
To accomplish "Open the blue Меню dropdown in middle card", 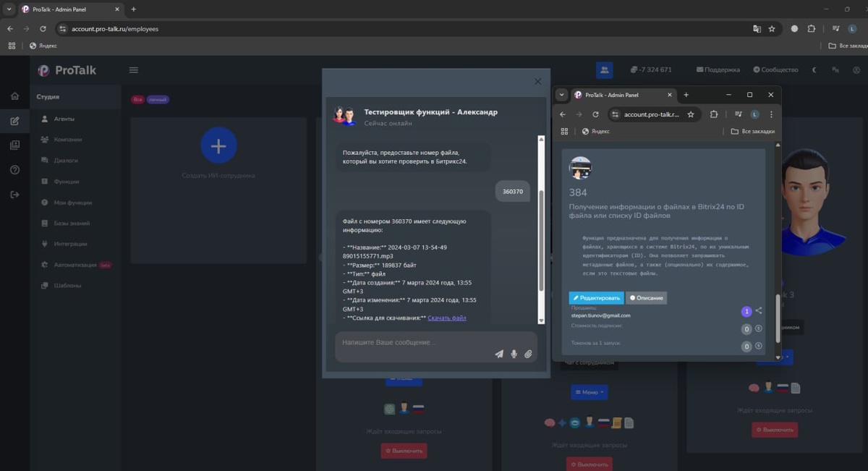I will click(590, 392).
